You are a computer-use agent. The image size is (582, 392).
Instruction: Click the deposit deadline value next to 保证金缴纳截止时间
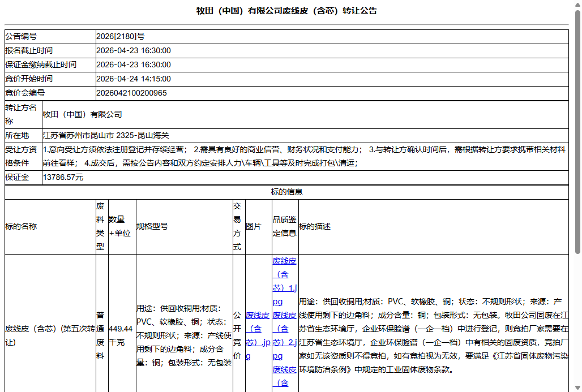[x=134, y=64]
